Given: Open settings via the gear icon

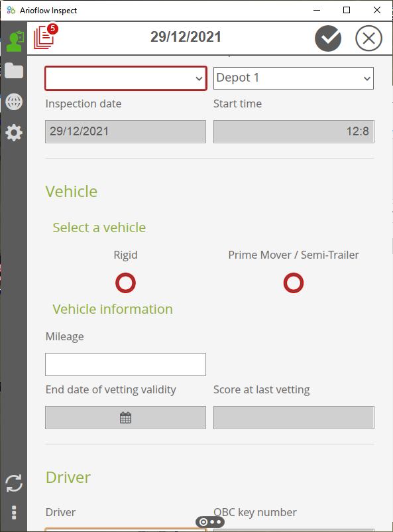Looking at the screenshot, I should pyautogui.click(x=14, y=133).
